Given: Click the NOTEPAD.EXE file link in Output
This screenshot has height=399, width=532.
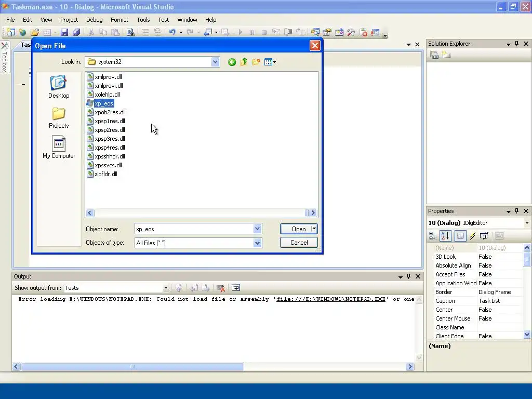Looking at the screenshot, I should point(331,299).
